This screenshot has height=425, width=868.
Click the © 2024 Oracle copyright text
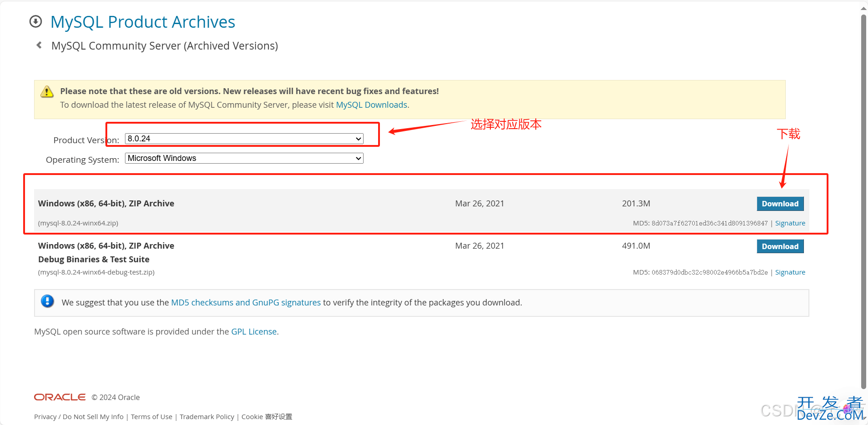click(115, 397)
